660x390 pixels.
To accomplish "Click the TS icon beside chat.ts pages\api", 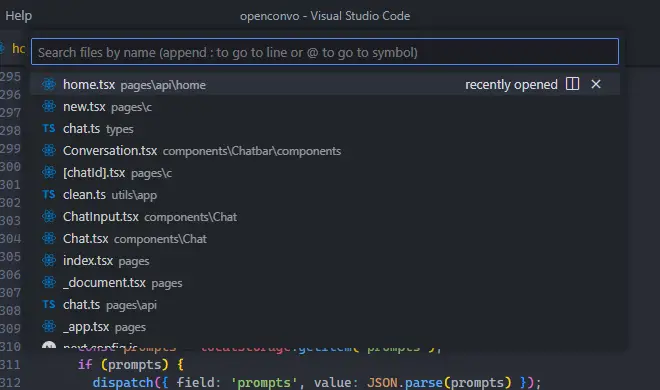I will (49, 304).
